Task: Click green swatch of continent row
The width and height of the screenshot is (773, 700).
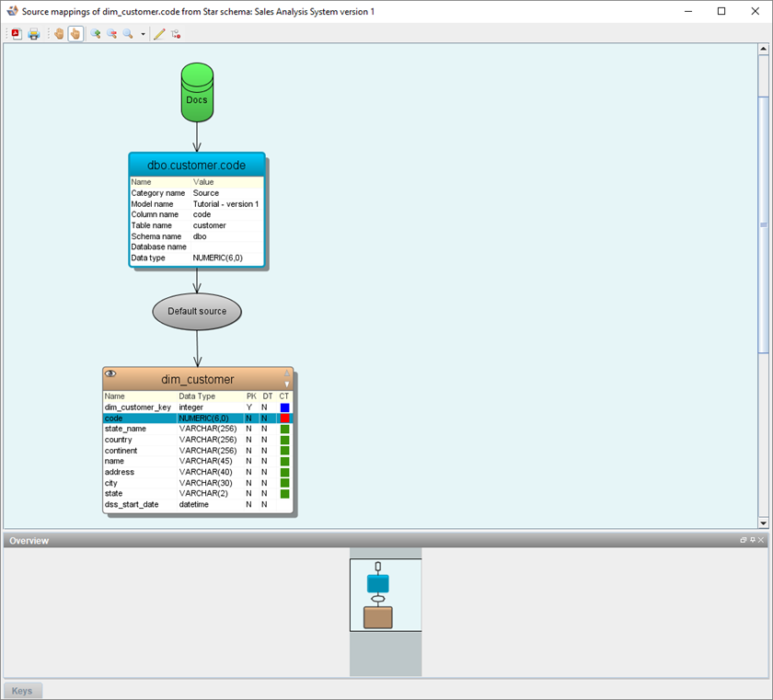Action: [x=284, y=451]
